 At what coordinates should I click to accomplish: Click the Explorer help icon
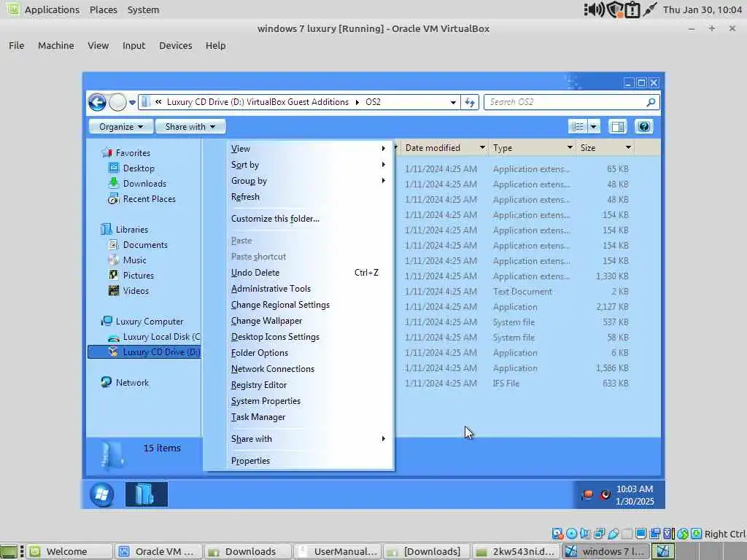click(643, 126)
